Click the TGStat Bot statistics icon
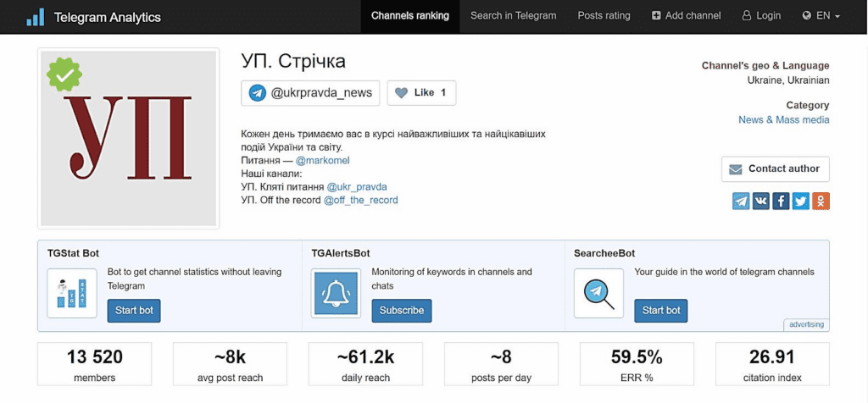 click(x=72, y=293)
